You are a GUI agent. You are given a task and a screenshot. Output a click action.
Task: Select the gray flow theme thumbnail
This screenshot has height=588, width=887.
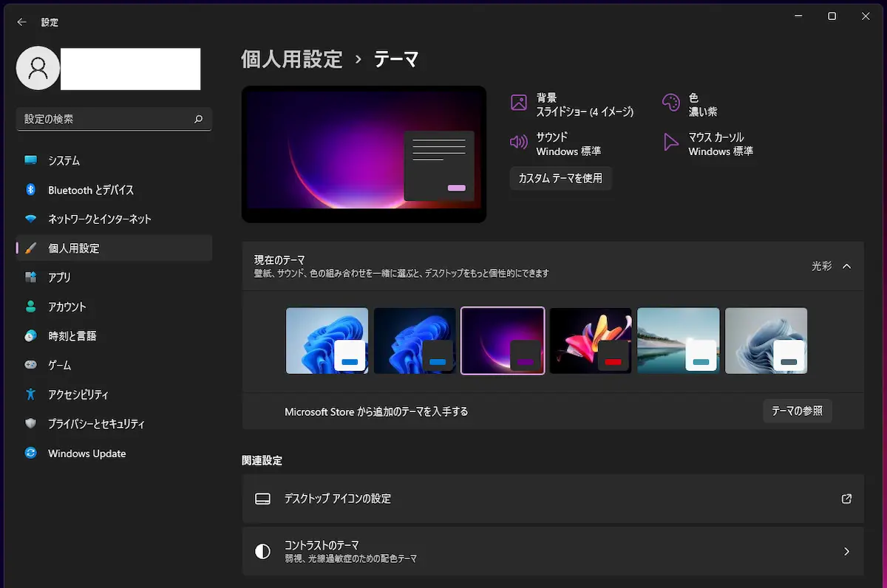click(767, 341)
